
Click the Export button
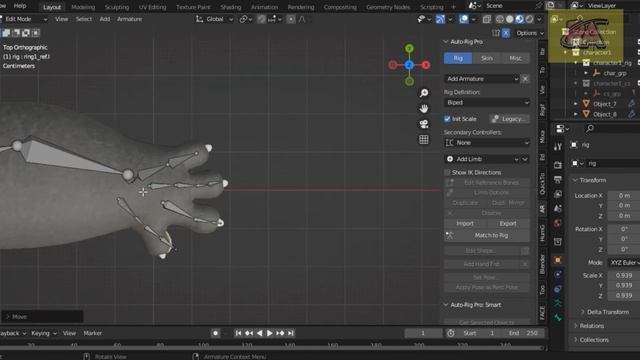508,224
